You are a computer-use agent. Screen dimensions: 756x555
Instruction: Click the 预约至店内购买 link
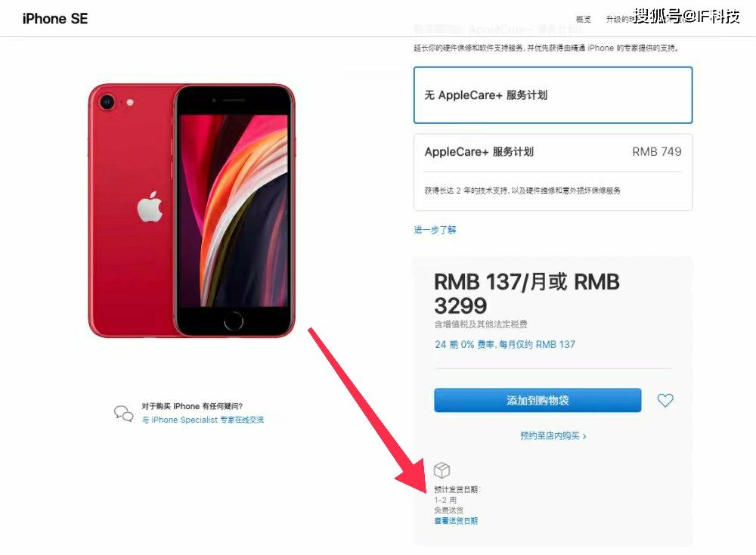coord(550,436)
